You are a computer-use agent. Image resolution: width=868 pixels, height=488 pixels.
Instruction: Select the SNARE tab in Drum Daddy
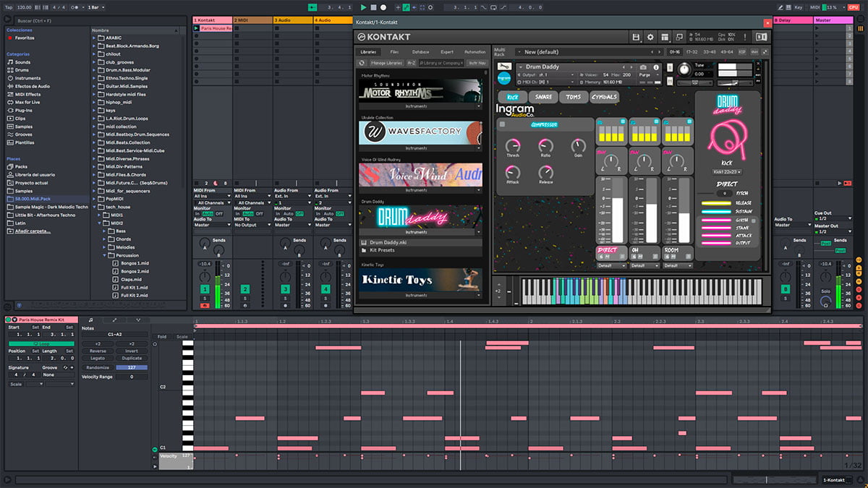(x=542, y=97)
